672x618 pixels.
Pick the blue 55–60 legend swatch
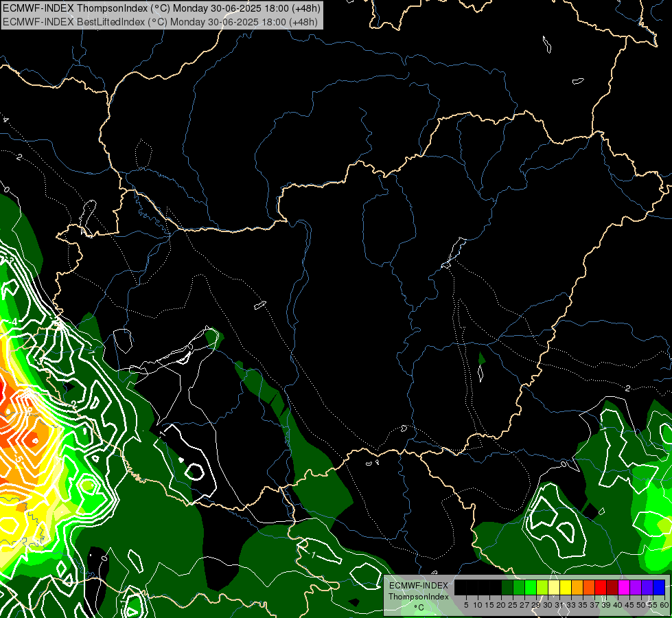[659, 587]
